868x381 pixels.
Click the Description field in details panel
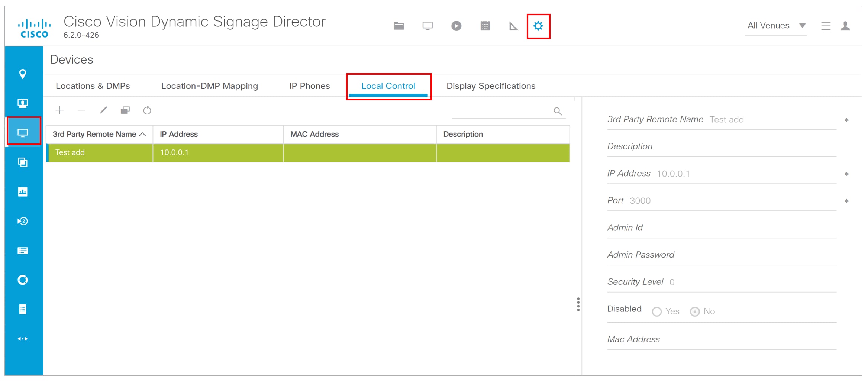[x=722, y=146]
